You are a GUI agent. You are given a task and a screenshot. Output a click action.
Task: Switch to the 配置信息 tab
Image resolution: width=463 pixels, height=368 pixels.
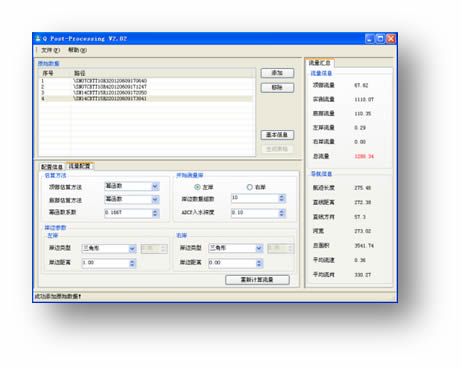(52, 167)
